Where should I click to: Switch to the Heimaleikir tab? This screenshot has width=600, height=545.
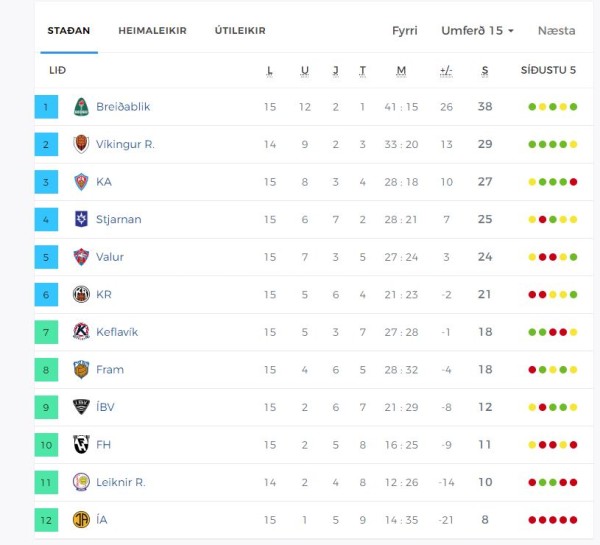pos(152,31)
